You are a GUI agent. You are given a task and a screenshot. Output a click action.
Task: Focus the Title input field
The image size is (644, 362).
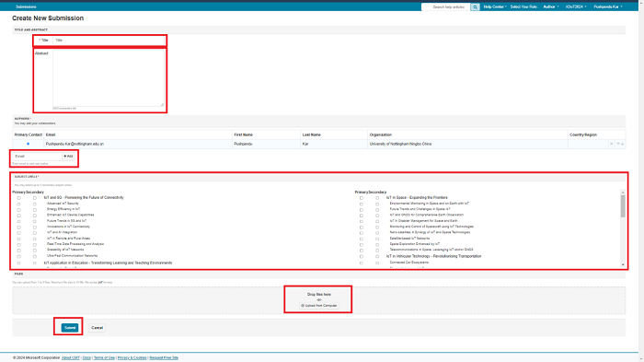coord(109,41)
